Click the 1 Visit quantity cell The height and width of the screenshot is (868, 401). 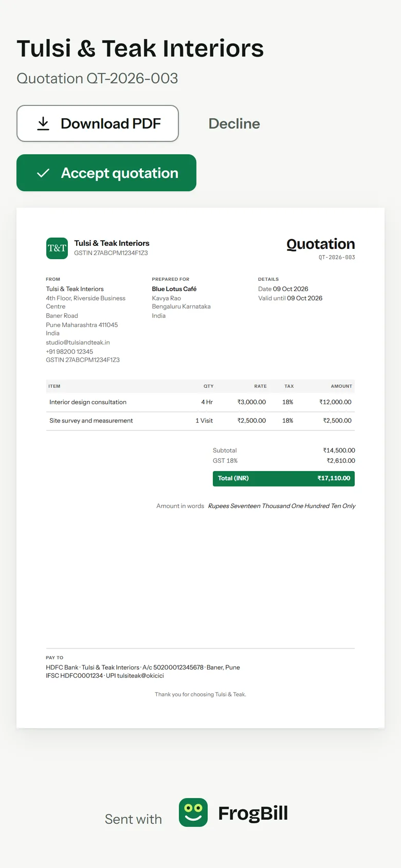pos(204,421)
